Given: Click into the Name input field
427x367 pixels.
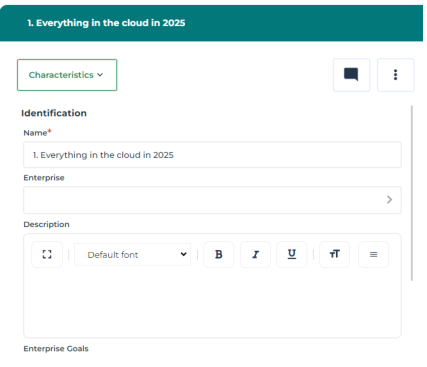Looking at the screenshot, I should [212, 155].
